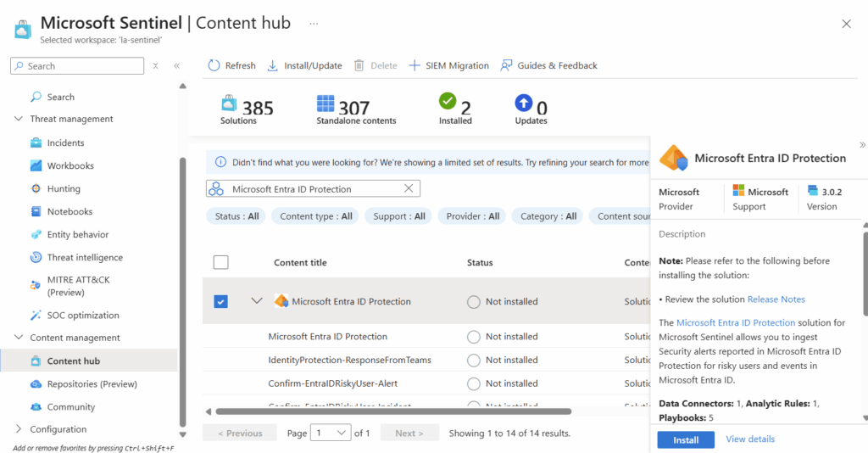Click the Search magnifier icon in the sidebar menu
868x453 pixels.
click(x=36, y=97)
